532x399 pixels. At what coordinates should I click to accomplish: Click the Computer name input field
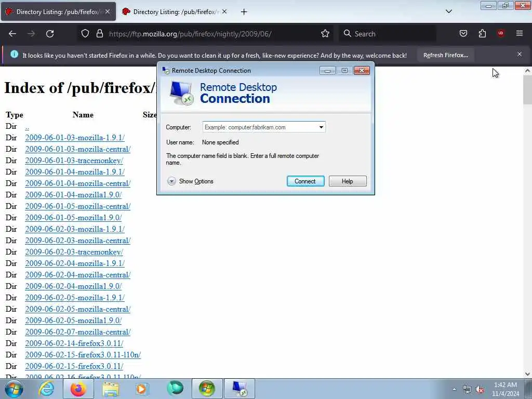coord(260,127)
